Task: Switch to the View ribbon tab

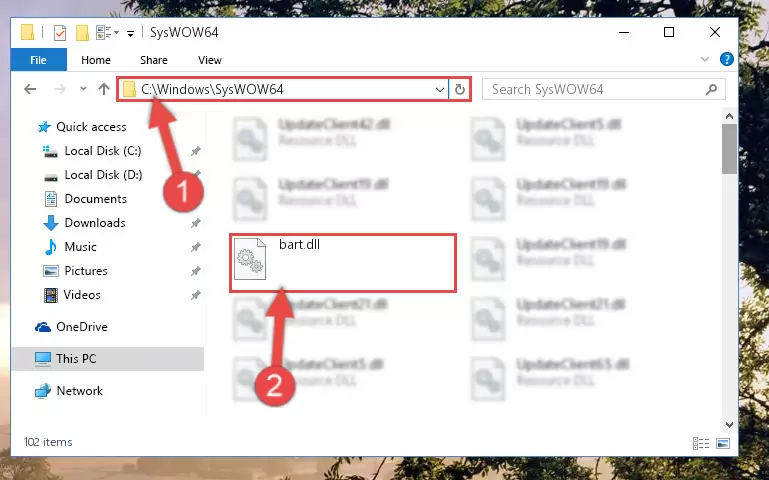Action: tap(209, 60)
